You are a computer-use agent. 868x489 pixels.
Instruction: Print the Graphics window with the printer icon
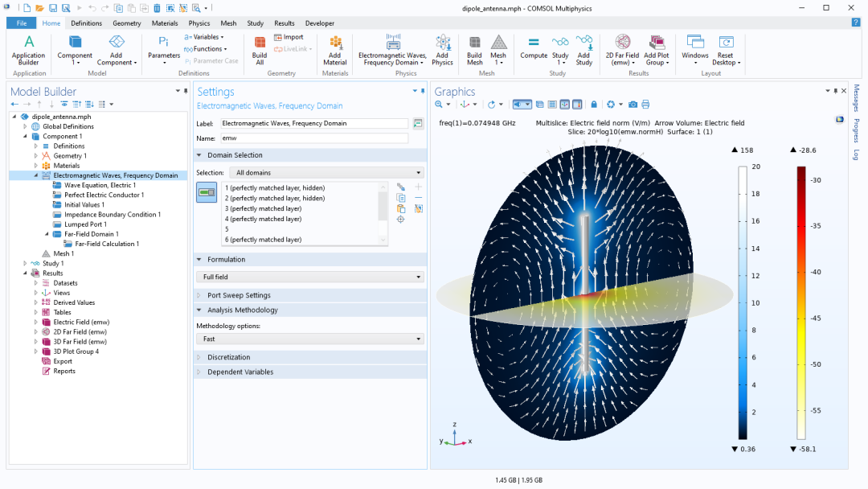[645, 104]
